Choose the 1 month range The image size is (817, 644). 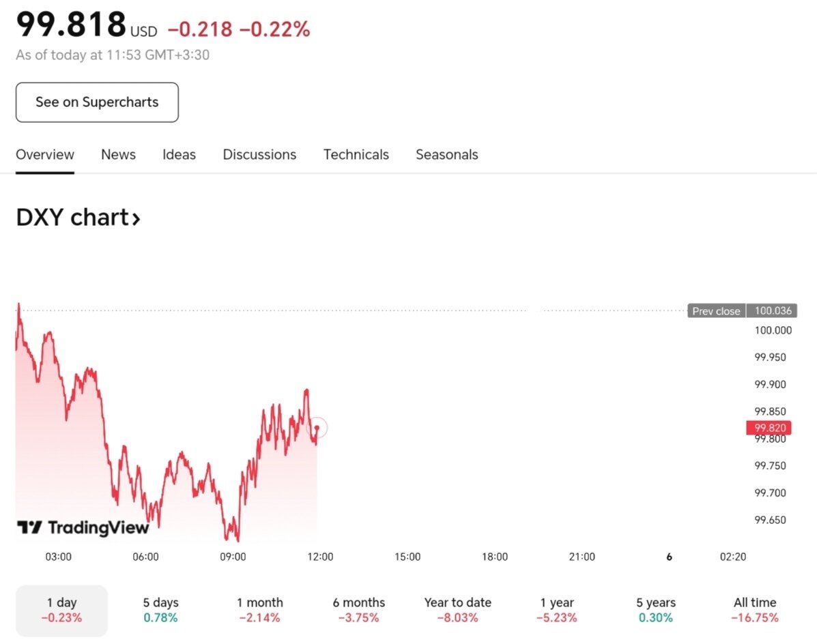[x=259, y=610]
